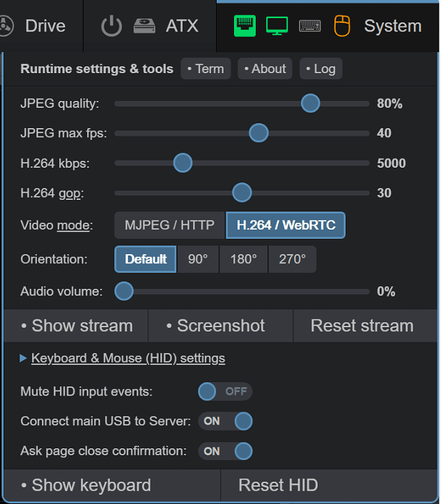Select MJPEG / HTTP video mode
Viewport: 441px width, 504px height.
coord(169,225)
